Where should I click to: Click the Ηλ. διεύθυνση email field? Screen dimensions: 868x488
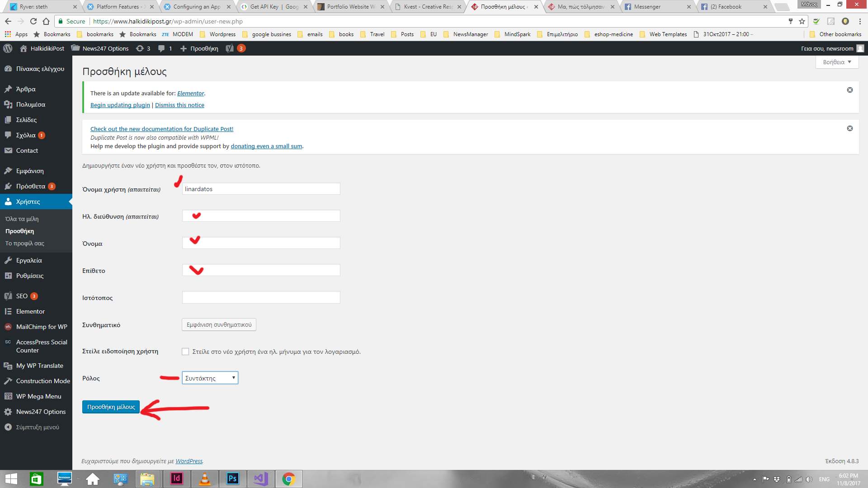click(261, 216)
